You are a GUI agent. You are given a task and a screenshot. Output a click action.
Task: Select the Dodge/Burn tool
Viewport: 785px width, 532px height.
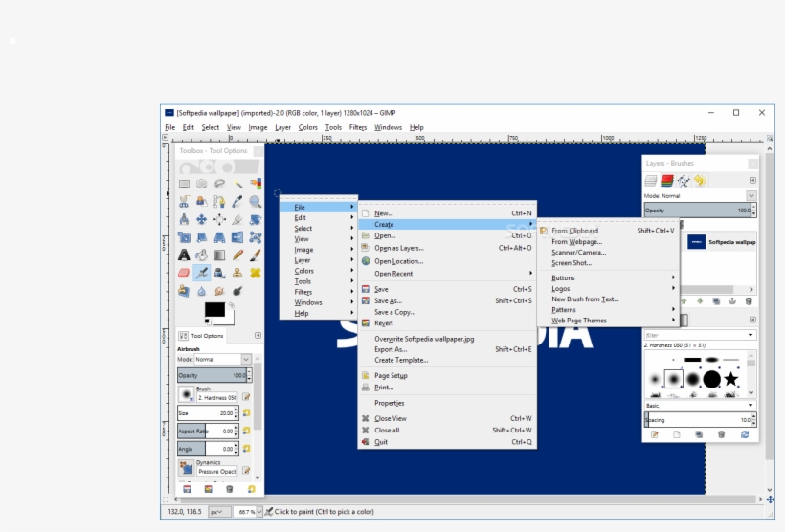[x=237, y=291]
